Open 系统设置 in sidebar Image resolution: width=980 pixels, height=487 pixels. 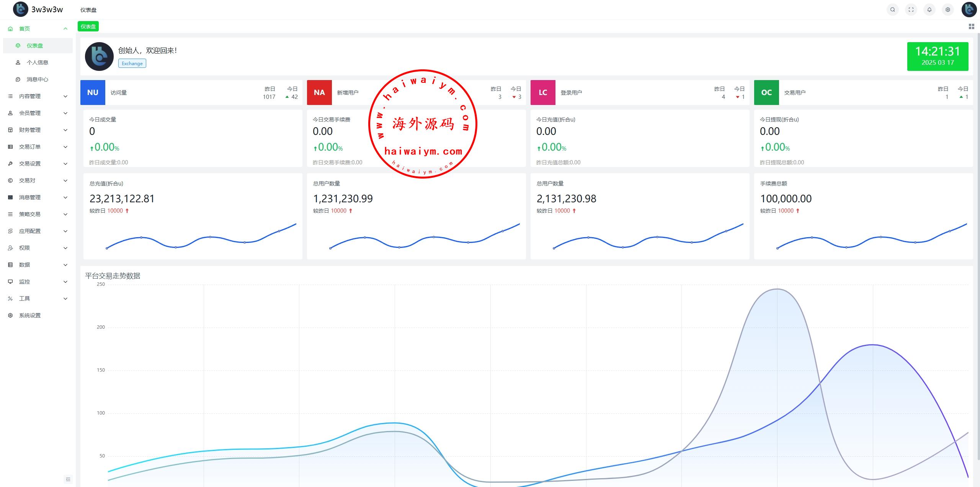[30, 315]
